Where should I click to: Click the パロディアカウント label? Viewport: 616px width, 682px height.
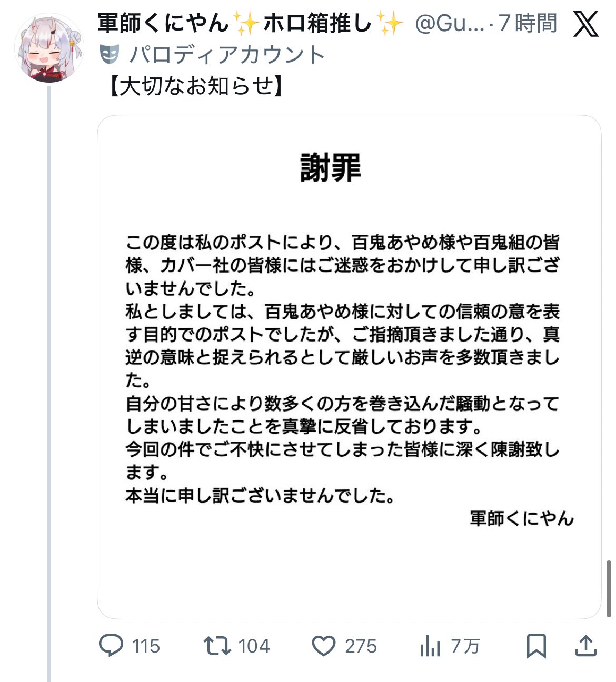[x=227, y=55]
